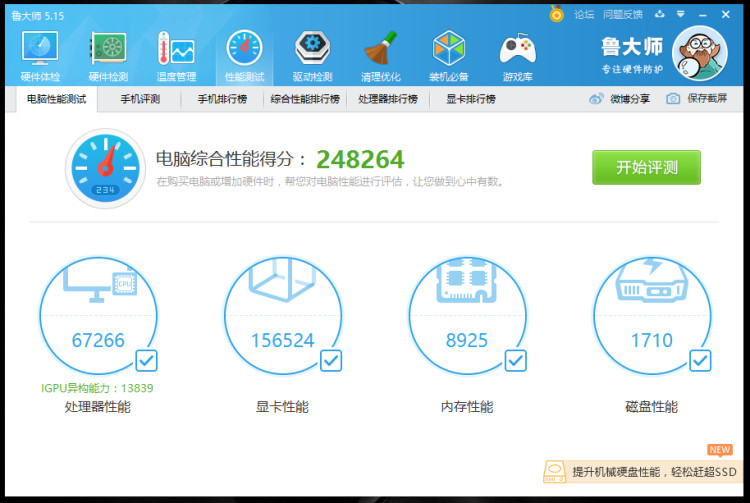Open the title bar dropdown menu arrow
Viewport: 750px width, 503px height.
click(680, 14)
